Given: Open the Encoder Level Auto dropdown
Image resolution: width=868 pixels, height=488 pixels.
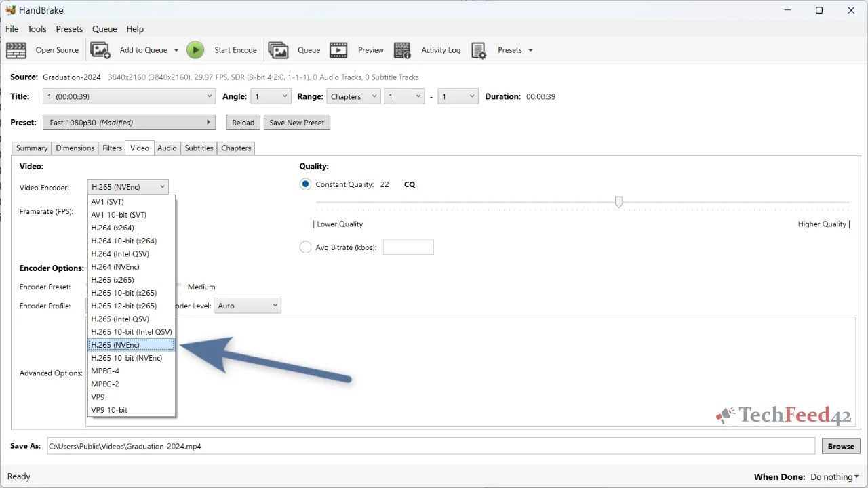Looking at the screenshot, I should point(248,306).
